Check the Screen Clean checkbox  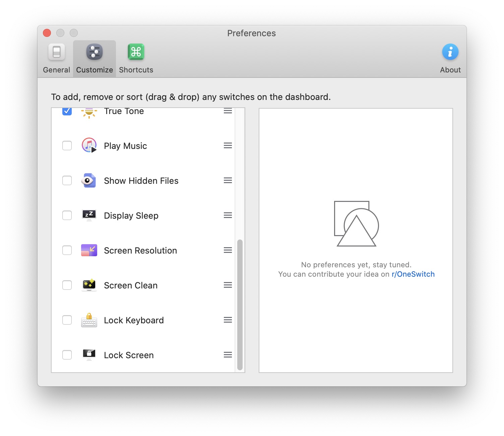click(67, 285)
